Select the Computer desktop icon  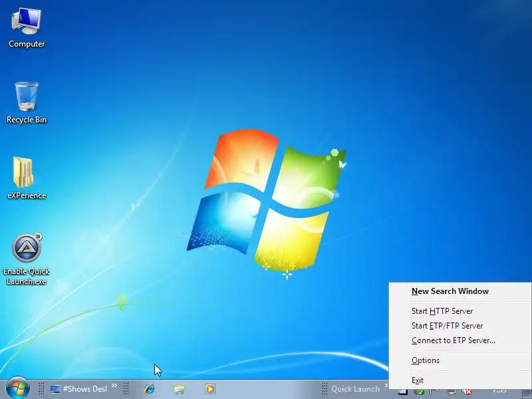pos(27,21)
